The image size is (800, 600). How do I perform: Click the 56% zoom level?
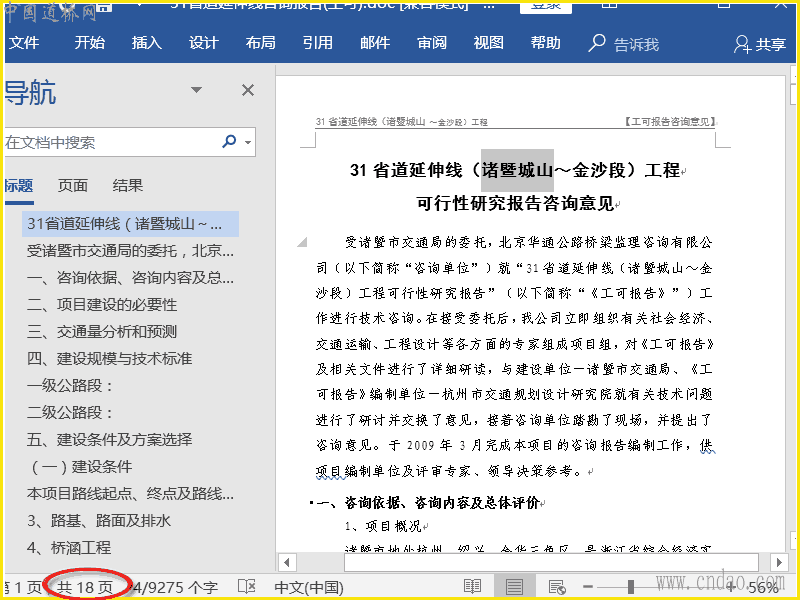tap(764, 588)
